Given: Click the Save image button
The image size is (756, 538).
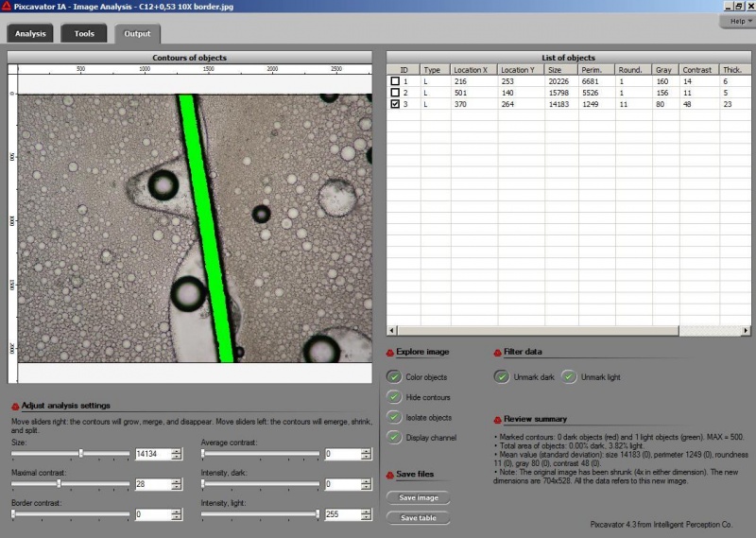Looking at the screenshot, I should pos(417,497).
